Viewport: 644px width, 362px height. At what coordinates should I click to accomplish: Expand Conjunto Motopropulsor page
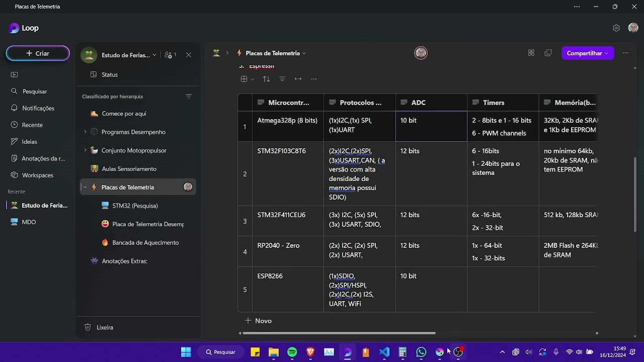point(85,150)
